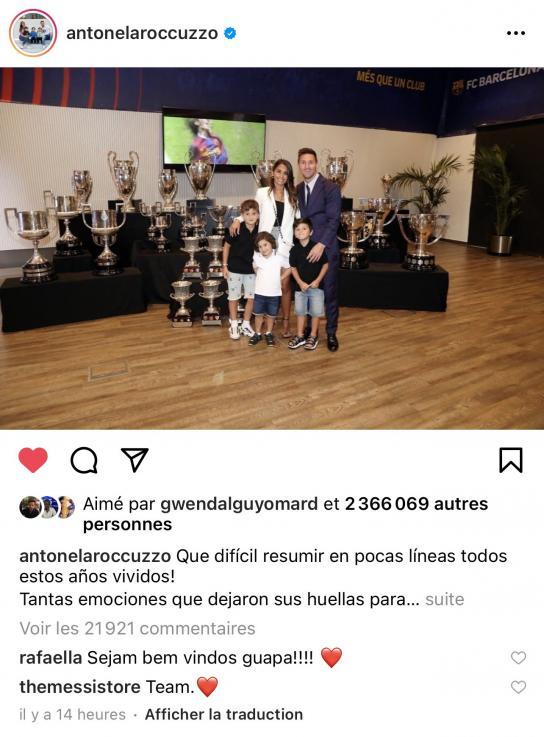Expand caption with 'suite' link
Viewport: 544px width, 737px height.
click(444, 599)
